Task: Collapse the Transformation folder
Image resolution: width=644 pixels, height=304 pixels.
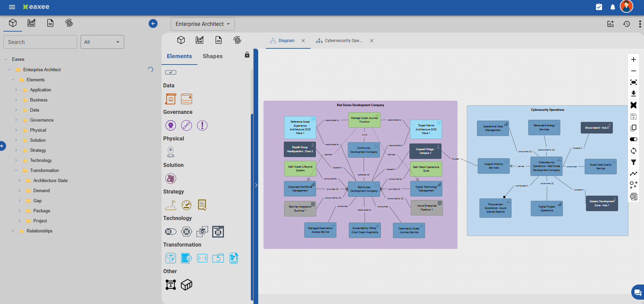Action: click(x=16, y=171)
